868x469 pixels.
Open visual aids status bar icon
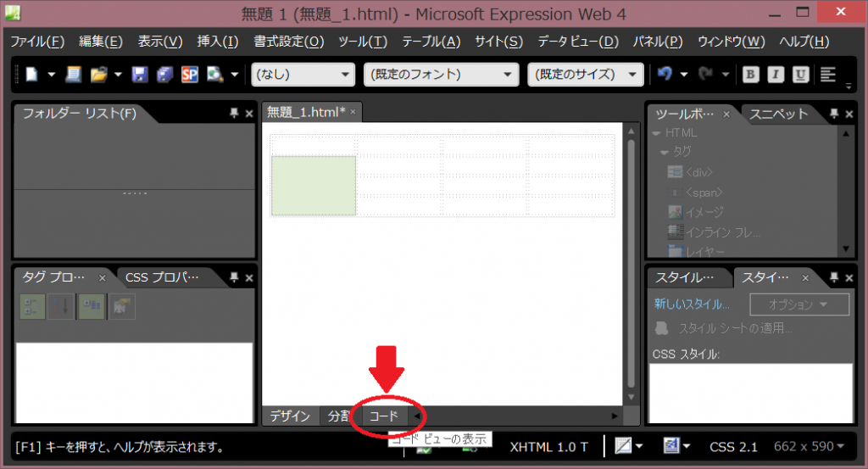(623, 446)
